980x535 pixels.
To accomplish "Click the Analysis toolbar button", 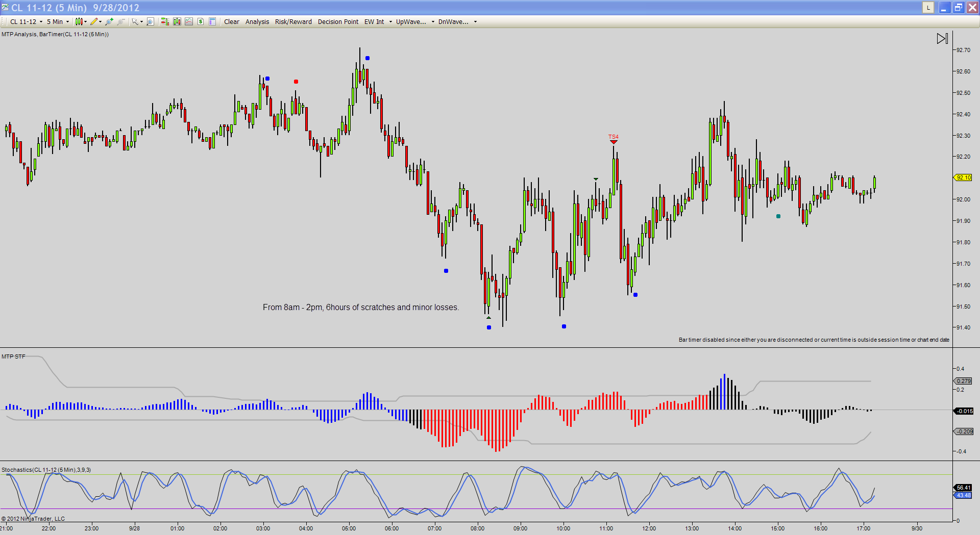I will click(257, 21).
